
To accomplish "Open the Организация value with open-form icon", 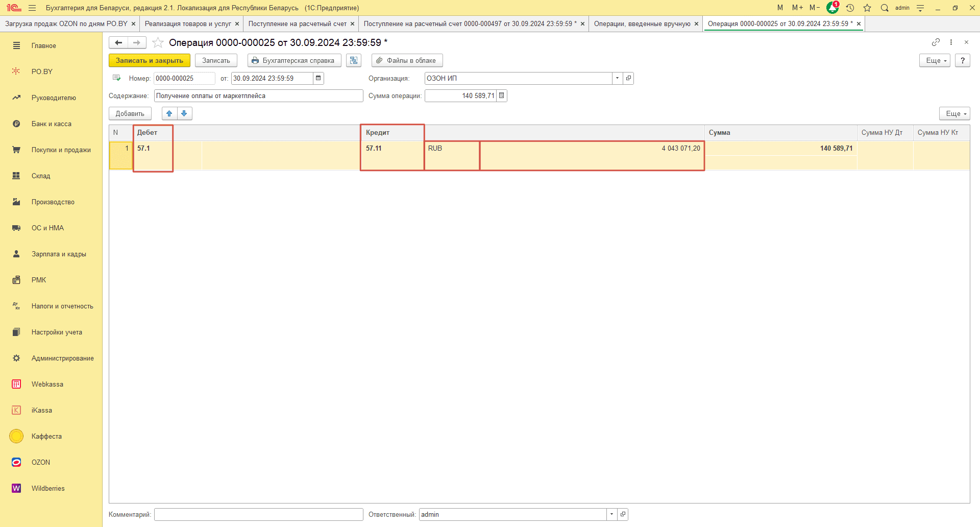I will 628,78.
